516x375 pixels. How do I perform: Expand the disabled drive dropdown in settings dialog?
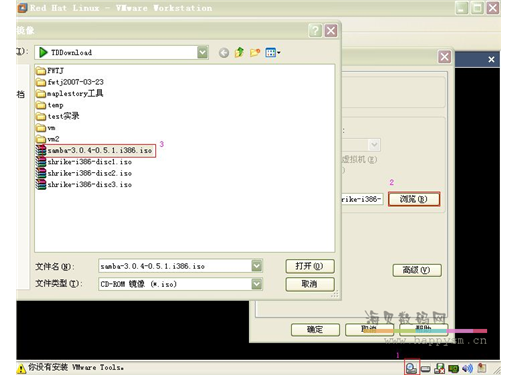pyautogui.click(x=374, y=145)
